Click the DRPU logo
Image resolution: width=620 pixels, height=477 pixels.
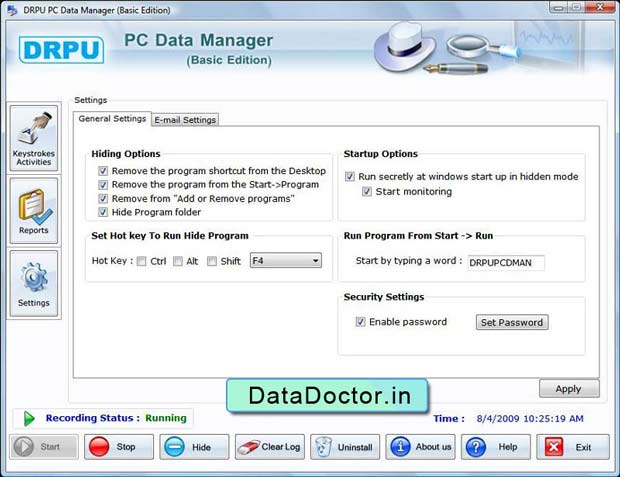pyautogui.click(x=61, y=50)
